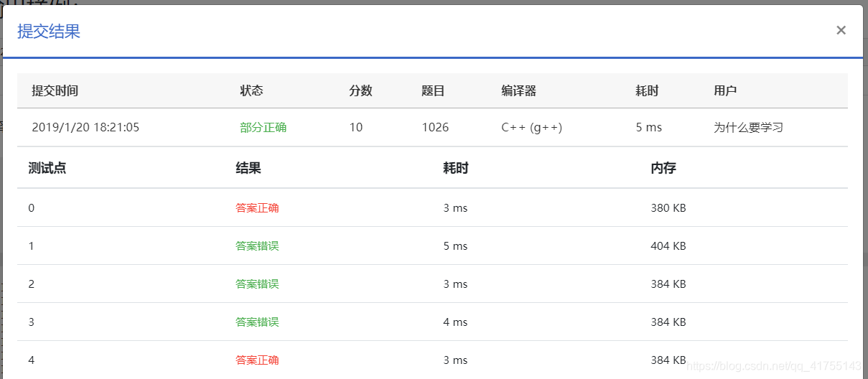Click test point number 3
868x379 pixels.
pyautogui.click(x=32, y=322)
